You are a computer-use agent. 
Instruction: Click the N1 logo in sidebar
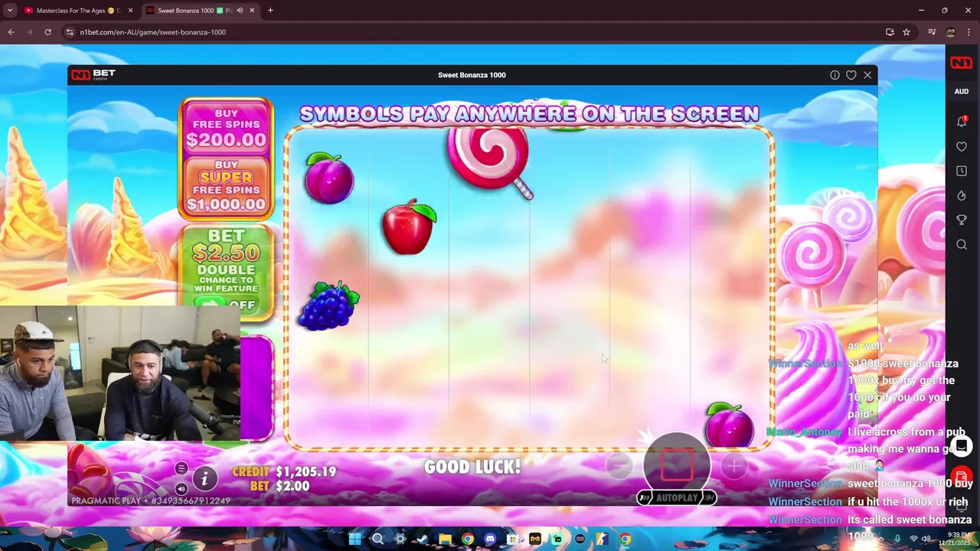(961, 63)
